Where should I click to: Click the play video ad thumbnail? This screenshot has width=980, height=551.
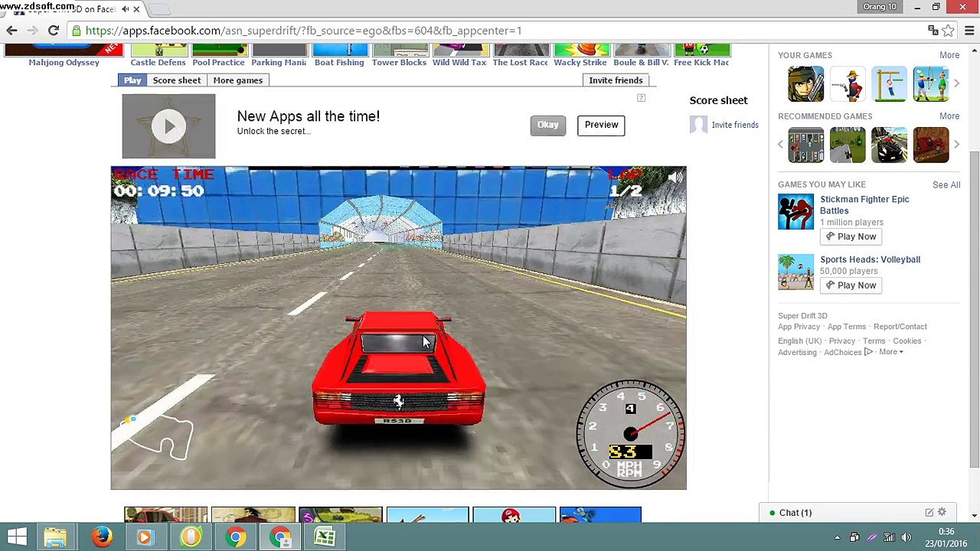[x=168, y=126]
